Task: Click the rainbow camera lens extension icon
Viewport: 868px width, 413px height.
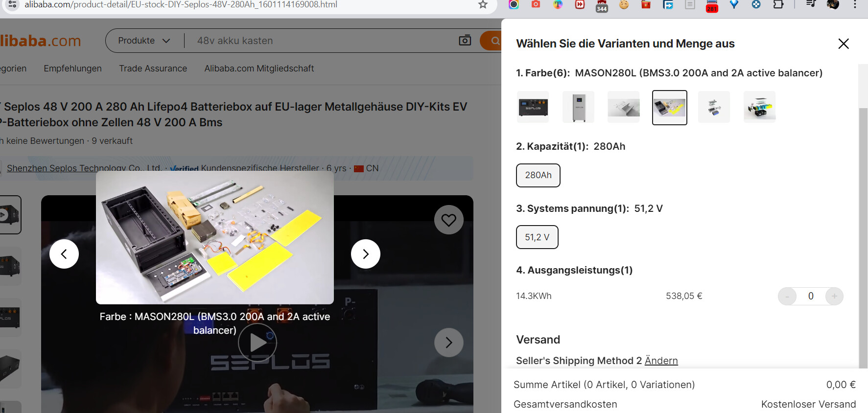Action: pyautogui.click(x=514, y=4)
